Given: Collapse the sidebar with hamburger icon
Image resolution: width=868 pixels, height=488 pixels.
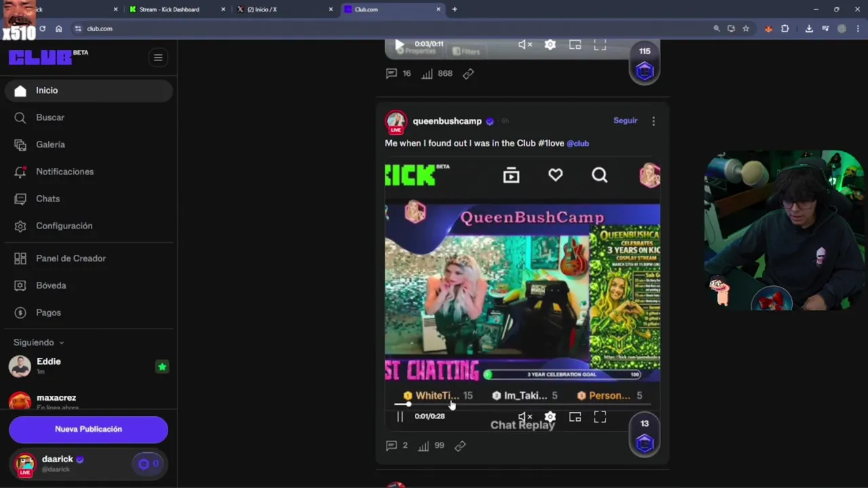Looking at the screenshot, I should (158, 58).
